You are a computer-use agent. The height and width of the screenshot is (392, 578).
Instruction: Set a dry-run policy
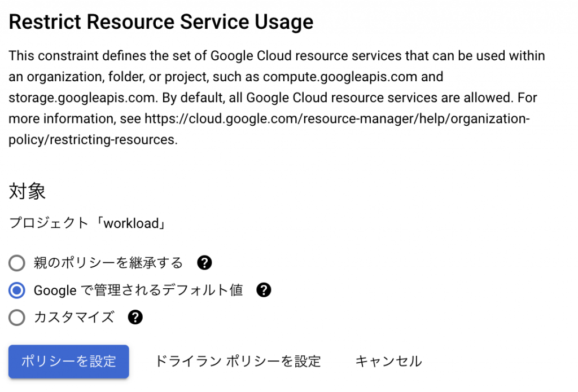pyautogui.click(x=237, y=361)
